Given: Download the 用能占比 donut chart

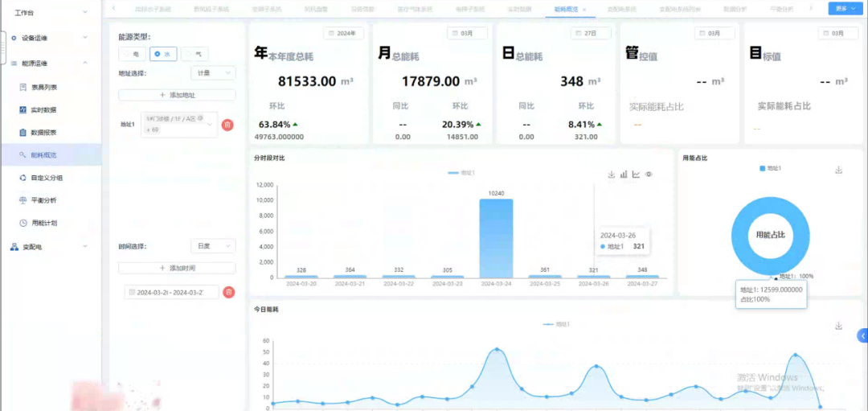Looking at the screenshot, I should 838,170.
